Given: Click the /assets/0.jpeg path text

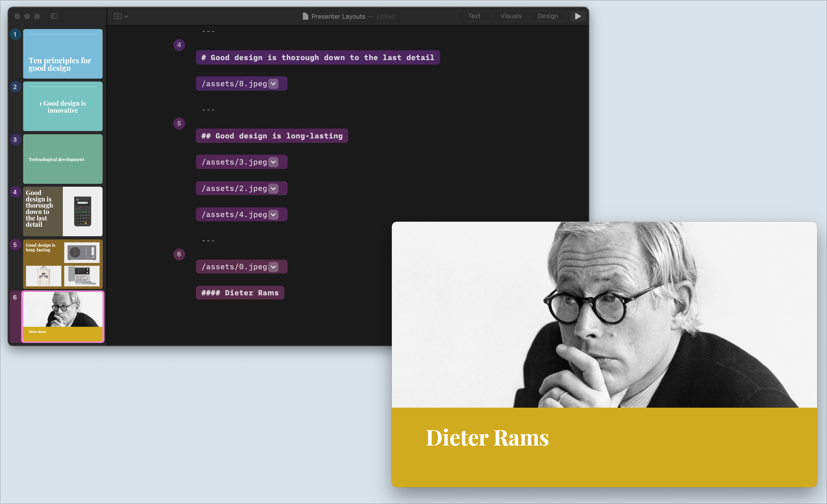Looking at the screenshot, I should pyautogui.click(x=234, y=267).
